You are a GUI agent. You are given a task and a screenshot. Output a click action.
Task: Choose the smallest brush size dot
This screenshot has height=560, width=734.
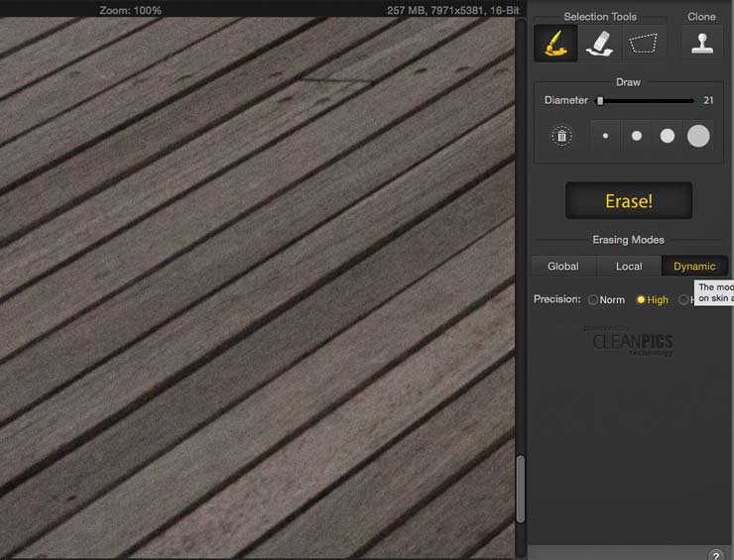[605, 136]
